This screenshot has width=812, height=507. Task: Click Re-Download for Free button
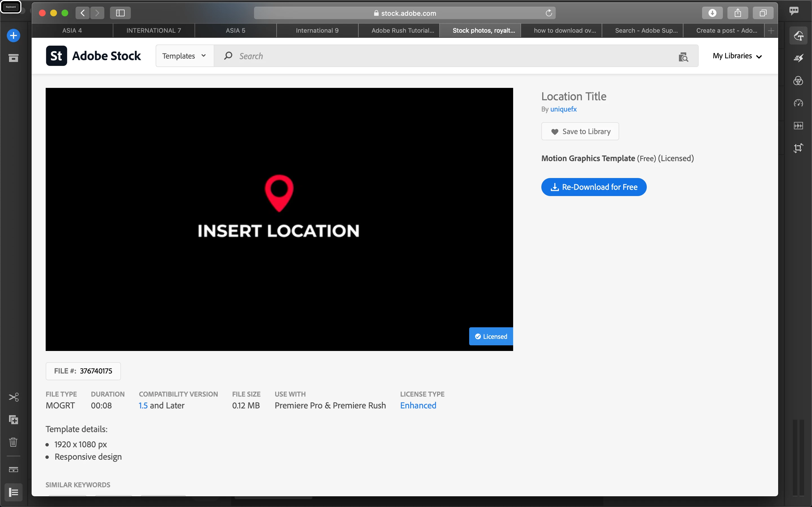(x=593, y=187)
